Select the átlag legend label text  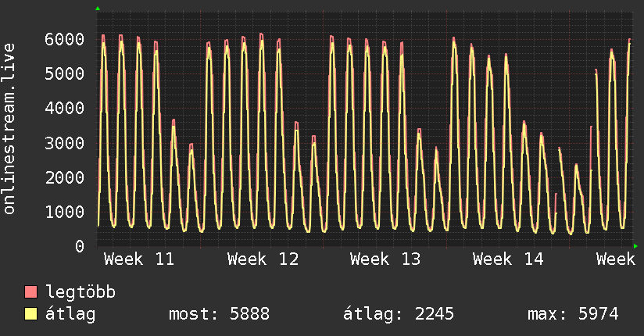tap(71, 314)
